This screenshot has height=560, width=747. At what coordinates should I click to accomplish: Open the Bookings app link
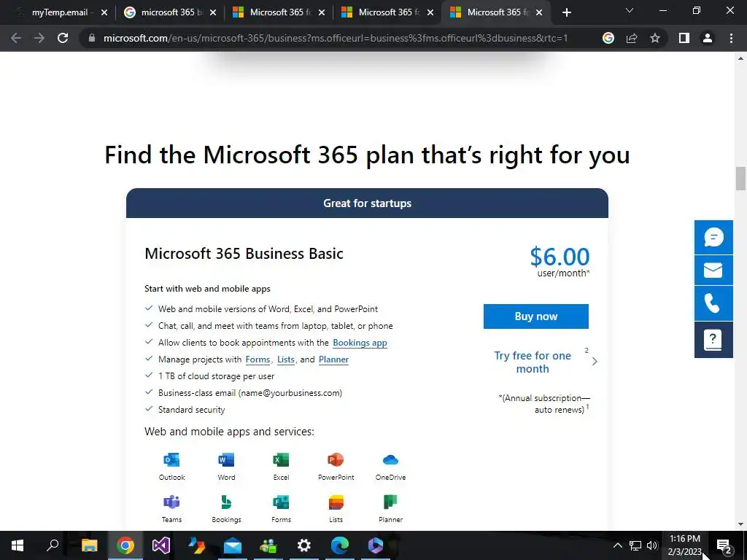point(360,343)
